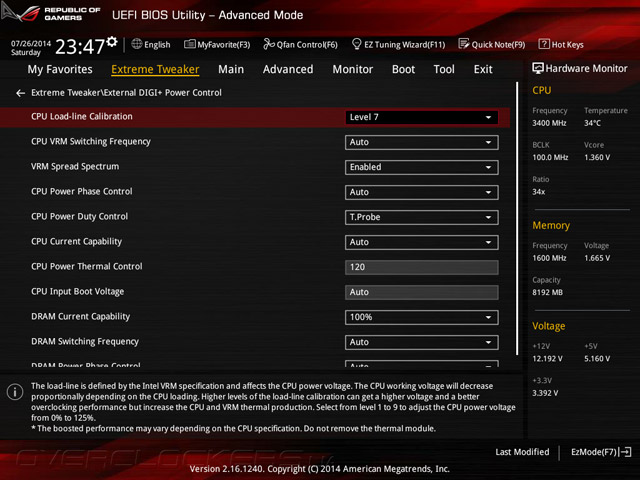The image size is (640, 480).
Task: Click the CPU frequency 3400 MHz value
Action: [x=549, y=123]
